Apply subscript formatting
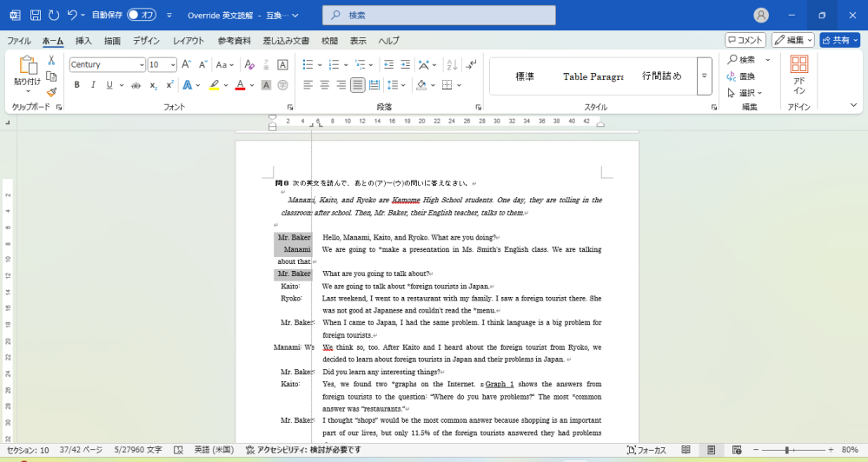Viewport: 868px width, 462px height. pos(153,85)
